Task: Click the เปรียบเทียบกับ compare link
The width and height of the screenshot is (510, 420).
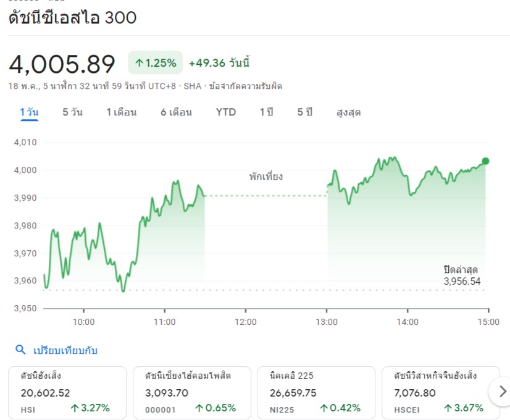Action: [x=65, y=350]
